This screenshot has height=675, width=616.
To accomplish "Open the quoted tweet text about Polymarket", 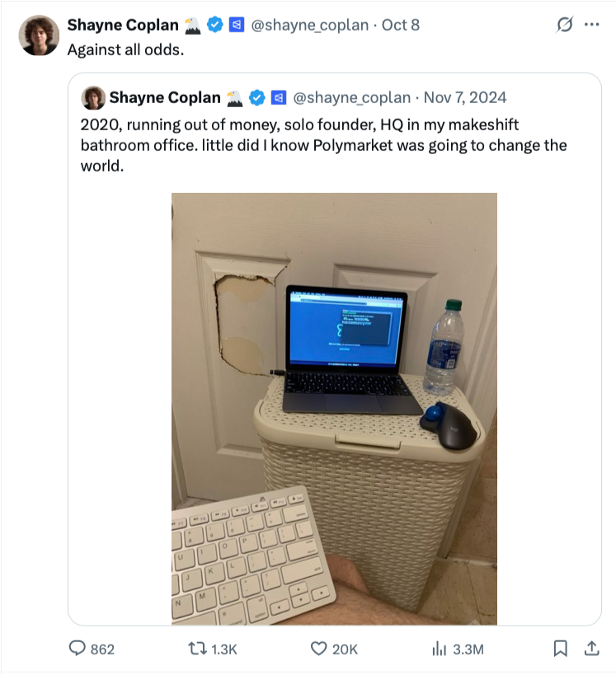I will (x=323, y=145).
